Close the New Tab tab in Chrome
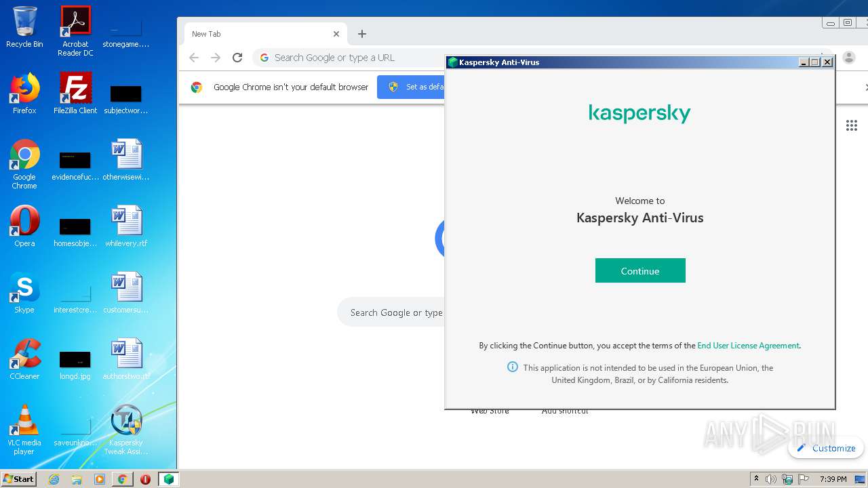Viewport: 868px width, 488px height. [336, 34]
